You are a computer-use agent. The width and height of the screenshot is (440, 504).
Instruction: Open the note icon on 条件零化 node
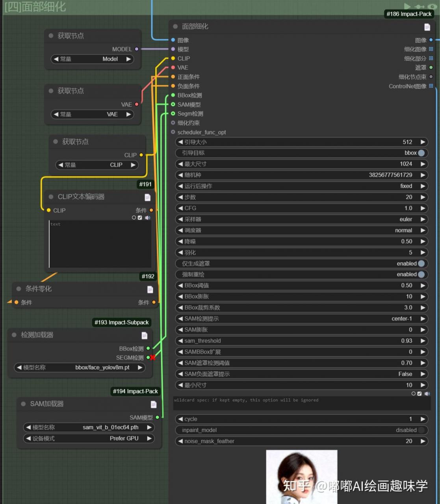(x=150, y=289)
